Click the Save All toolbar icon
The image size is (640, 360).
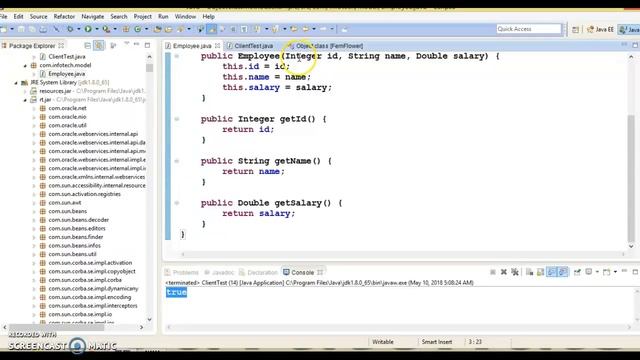click(32, 29)
